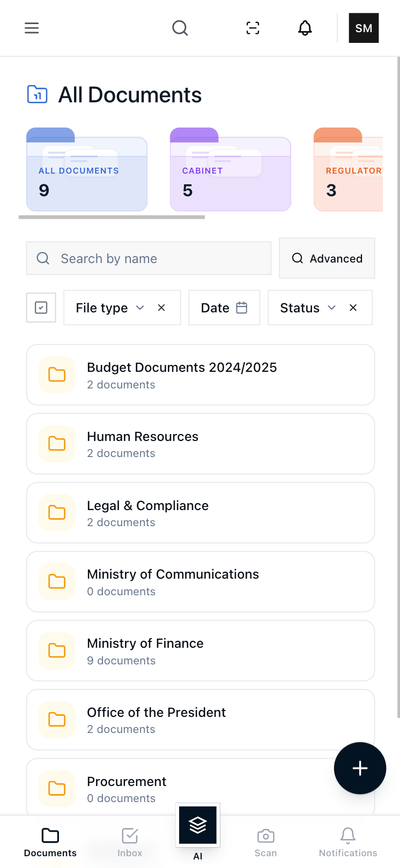Open Budget Documents 2024/2025 folder
The height and width of the screenshot is (868, 400).
pos(201,375)
